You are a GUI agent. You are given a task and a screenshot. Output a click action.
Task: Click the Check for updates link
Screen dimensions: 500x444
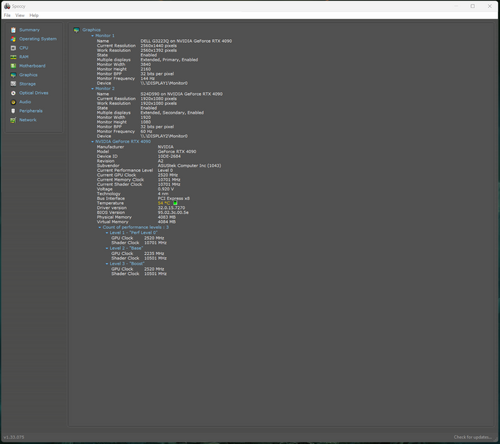pos(473,437)
